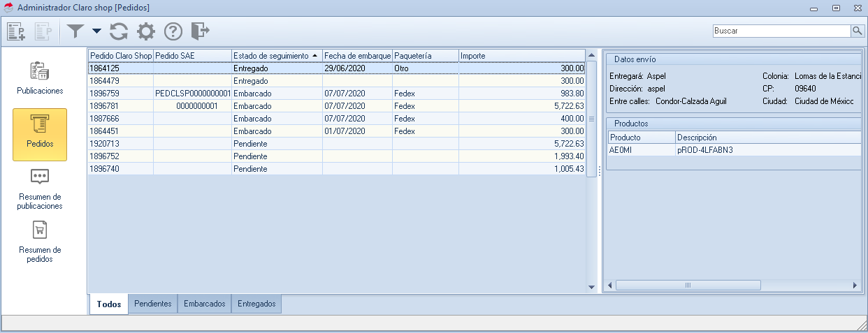This screenshot has height=333, width=868.
Task: Click the orders table vertical scrollbar thumb
Action: pos(591,119)
